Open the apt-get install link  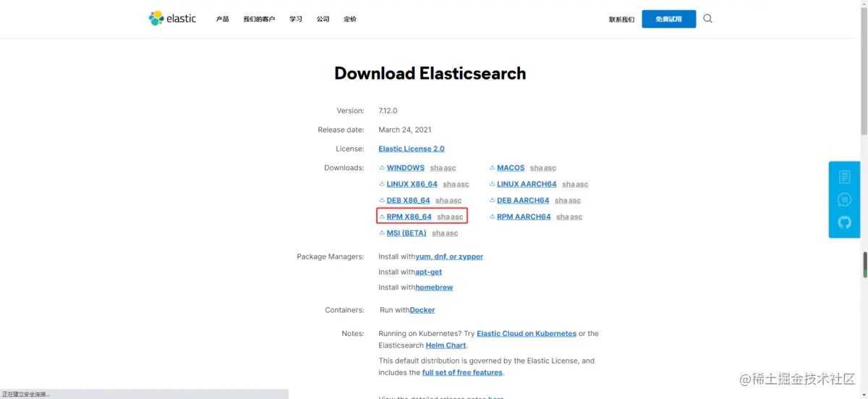click(x=428, y=272)
